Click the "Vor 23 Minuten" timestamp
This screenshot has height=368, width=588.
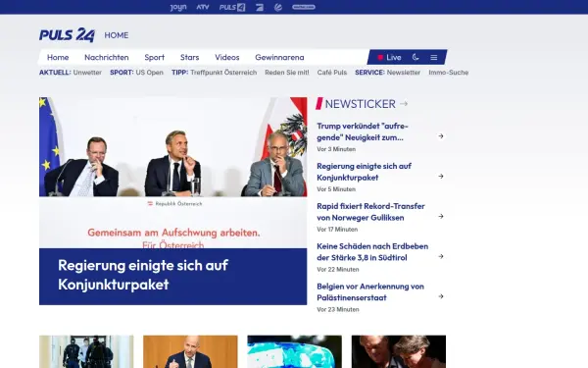pyautogui.click(x=338, y=310)
